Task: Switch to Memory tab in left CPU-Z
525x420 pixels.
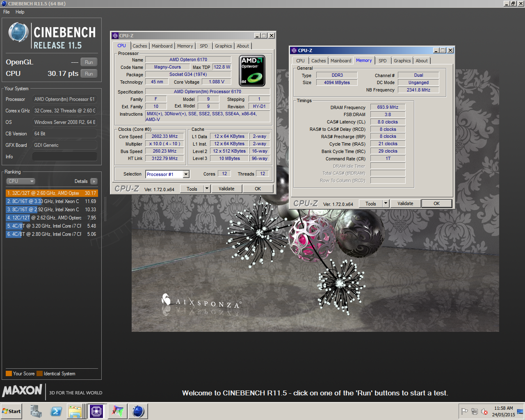Action: [x=185, y=46]
